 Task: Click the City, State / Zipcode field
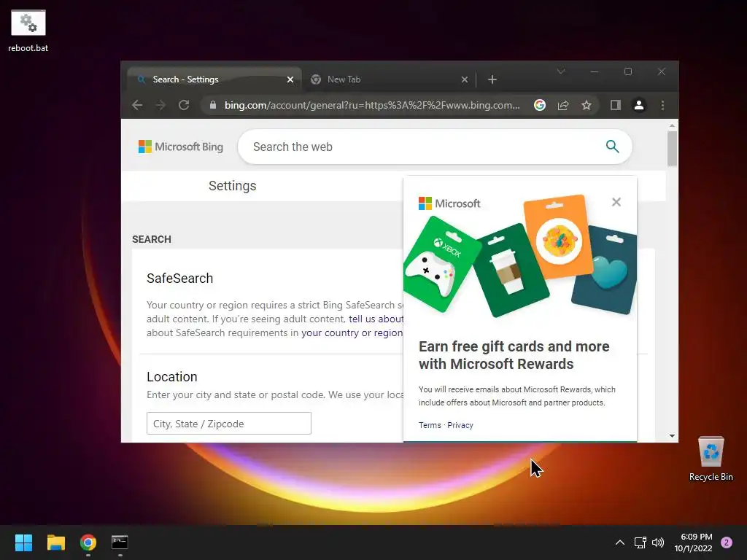(228, 424)
